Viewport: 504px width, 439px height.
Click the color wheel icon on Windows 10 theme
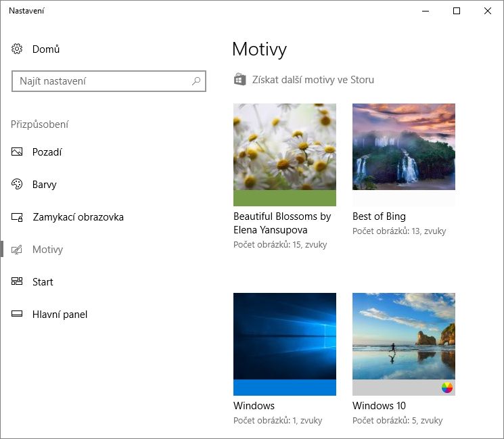click(x=446, y=388)
